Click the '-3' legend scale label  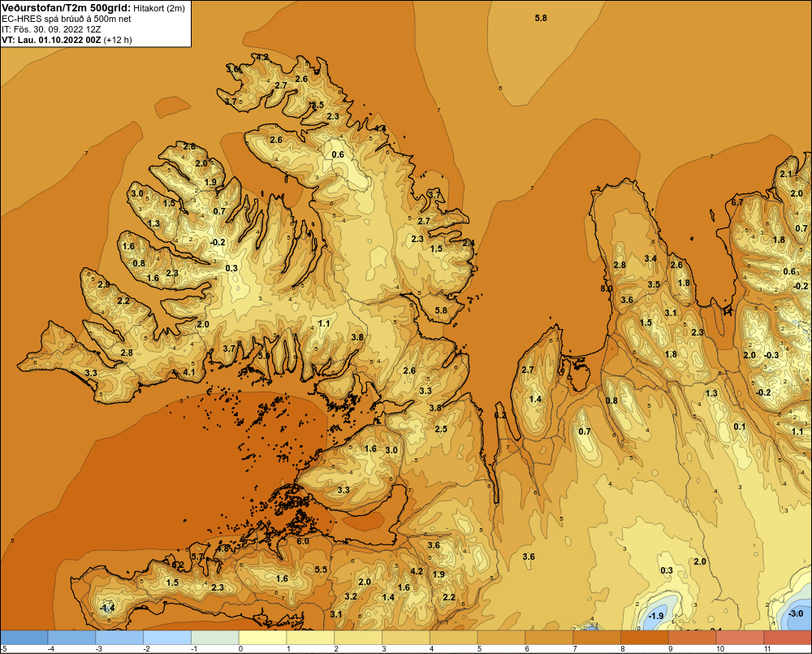point(98,649)
